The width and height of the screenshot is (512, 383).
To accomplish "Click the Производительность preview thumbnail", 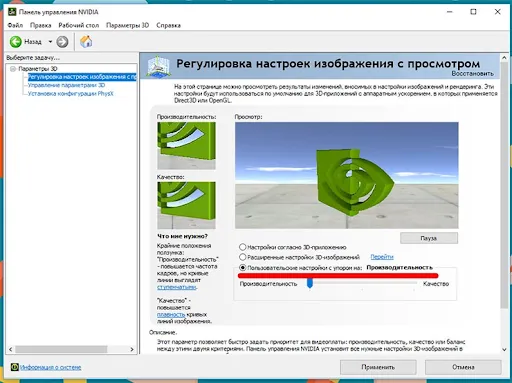I will pyautogui.click(x=186, y=146).
